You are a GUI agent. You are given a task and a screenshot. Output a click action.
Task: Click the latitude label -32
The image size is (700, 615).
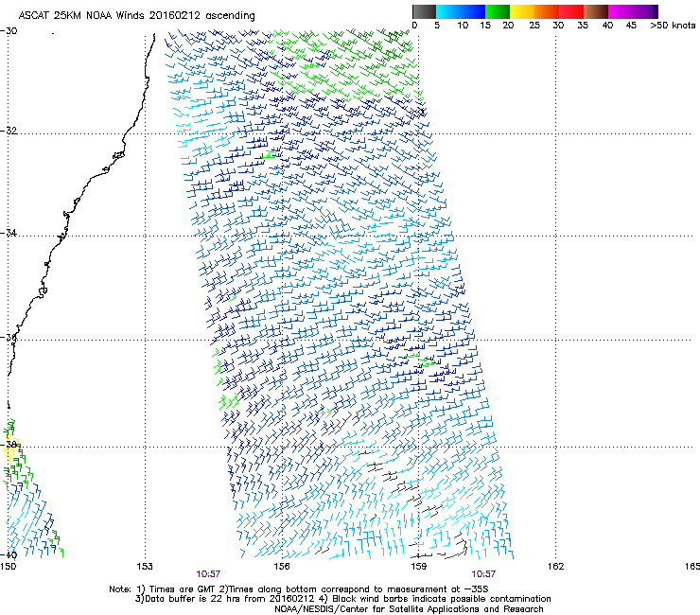(x=9, y=131)
